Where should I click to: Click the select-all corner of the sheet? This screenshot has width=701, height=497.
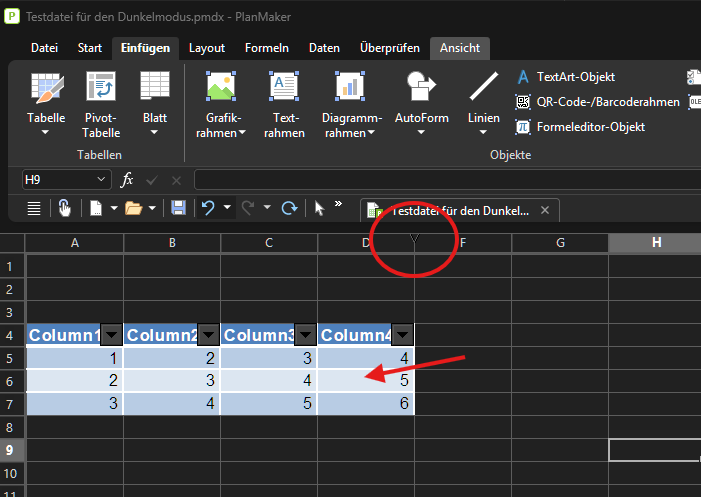(x=12, y=243)
